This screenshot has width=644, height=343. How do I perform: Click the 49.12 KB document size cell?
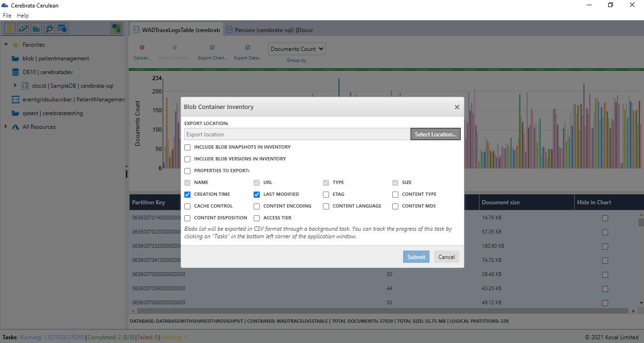coord(492,302)
